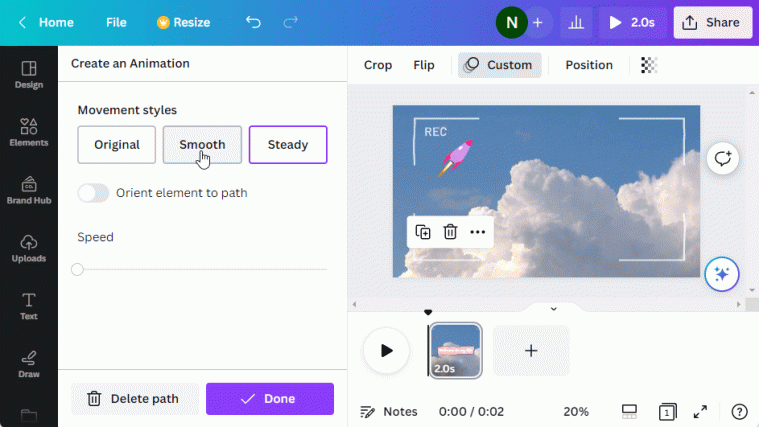Open the Magic assistant sparkle button
Viewport: 759px width, 427px height.
722,274
